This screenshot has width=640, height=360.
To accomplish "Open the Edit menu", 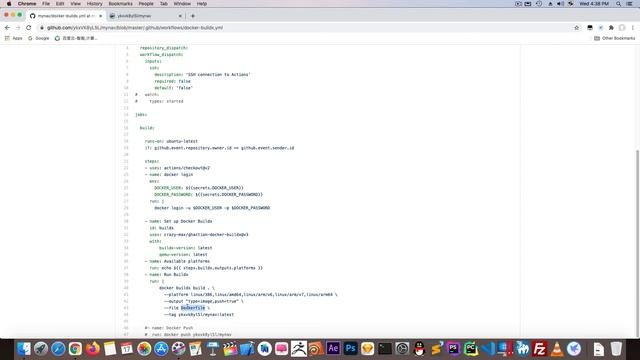I will click(x=60, y=4).
